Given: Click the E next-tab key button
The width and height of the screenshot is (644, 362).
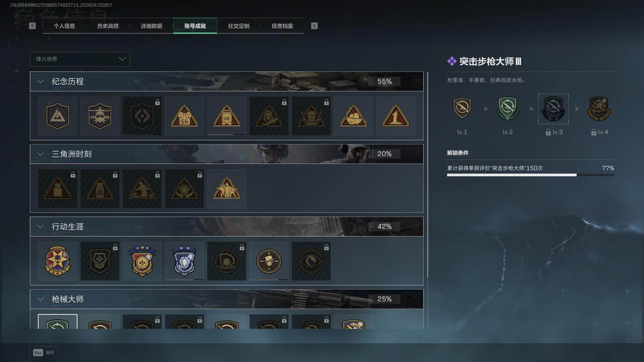Looking at the screenshot, I should (x=314, y=26).
